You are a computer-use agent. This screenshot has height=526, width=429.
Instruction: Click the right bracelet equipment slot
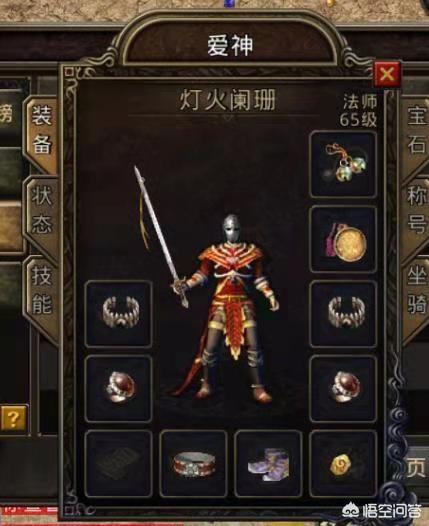(x=343, y=314)
